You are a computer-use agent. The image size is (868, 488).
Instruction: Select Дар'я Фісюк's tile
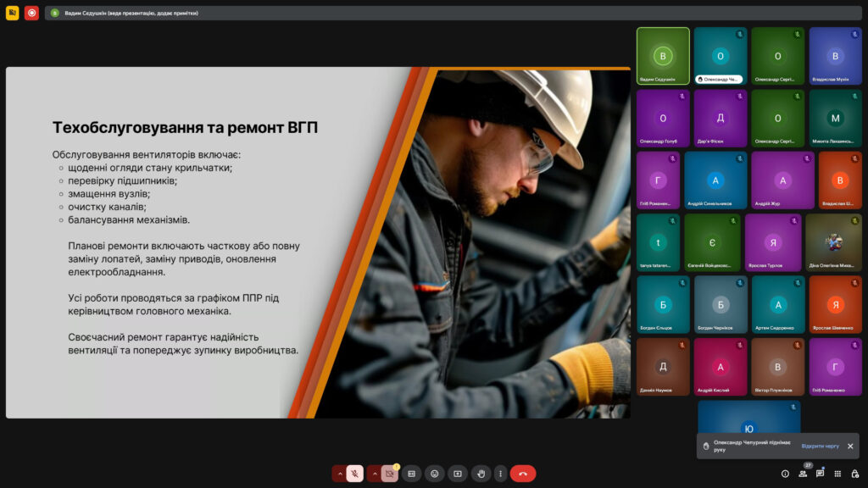(721, 119)
